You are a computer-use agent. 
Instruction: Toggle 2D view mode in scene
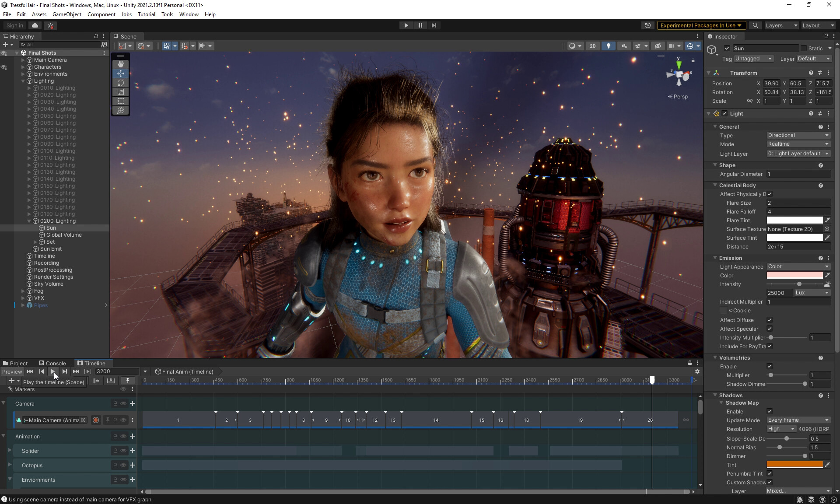click(x=592, y=46)
